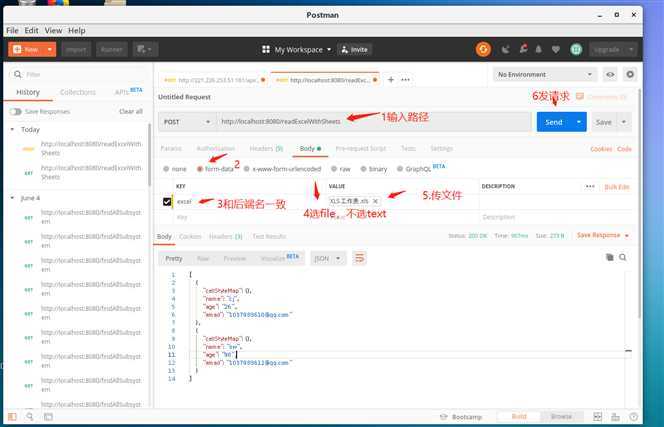Collapse the Today history group

tap(12, 129)
